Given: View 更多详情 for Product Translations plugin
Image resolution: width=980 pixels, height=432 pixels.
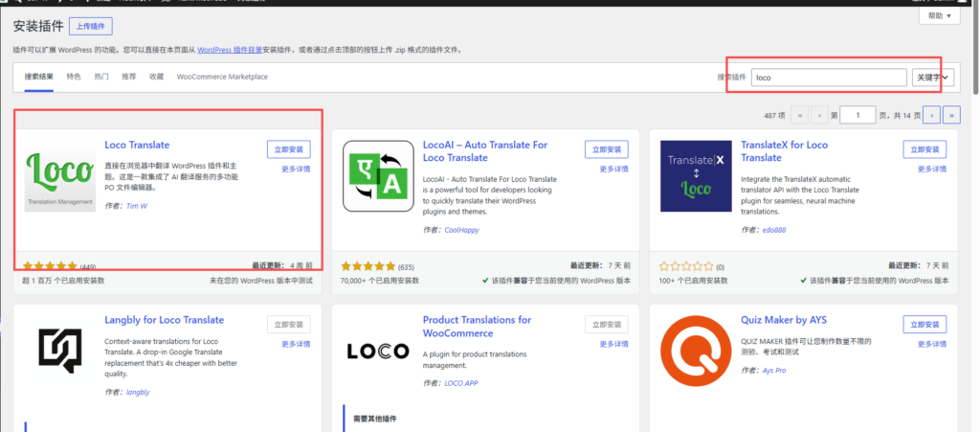Looking at the screenshot, I should (613, 344).
